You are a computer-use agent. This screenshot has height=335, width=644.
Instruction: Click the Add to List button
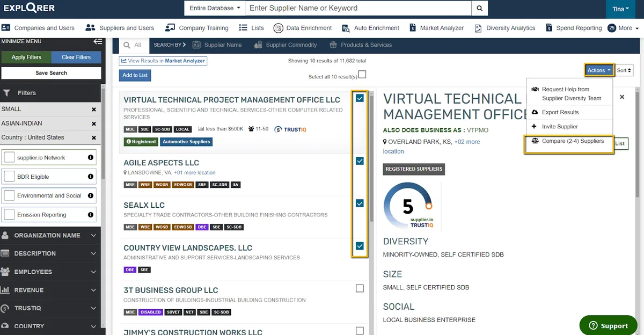point(135,75)
